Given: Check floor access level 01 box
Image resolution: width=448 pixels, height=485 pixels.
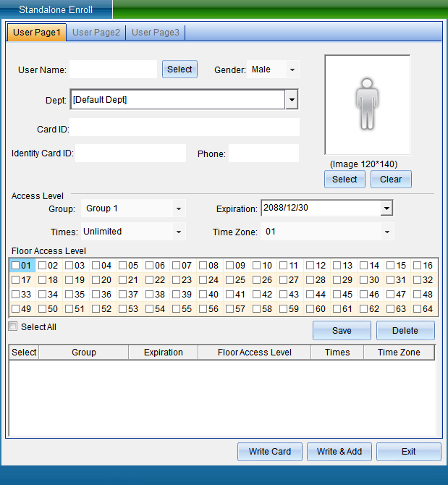Looking at the screenshot, I should coord(16,266).
